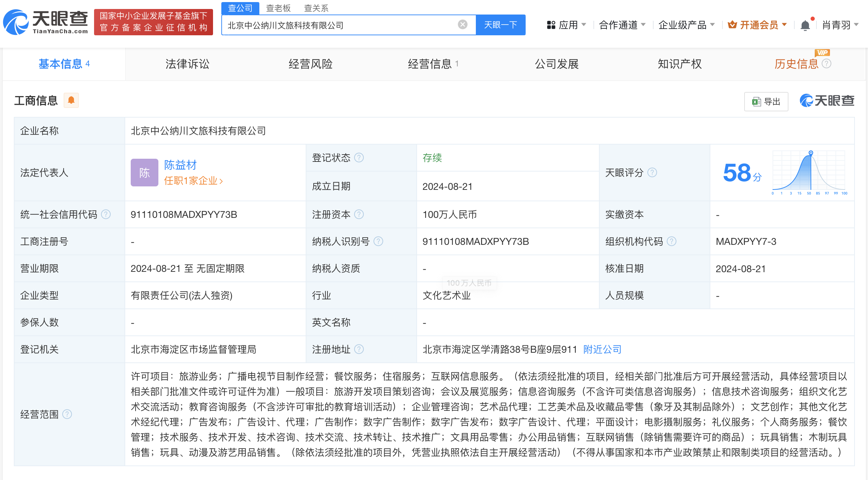Select the 查老板 search tab
This screenshot has height=480, width=868.
278,8
